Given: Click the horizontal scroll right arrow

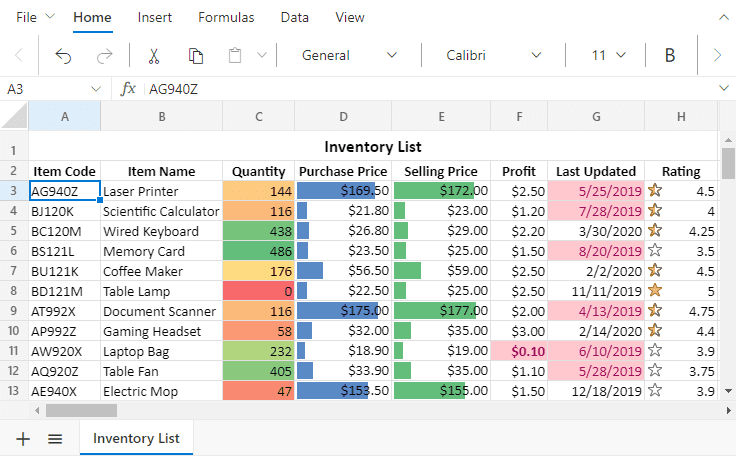Looking at the screenshot, I should click(728, 411).
